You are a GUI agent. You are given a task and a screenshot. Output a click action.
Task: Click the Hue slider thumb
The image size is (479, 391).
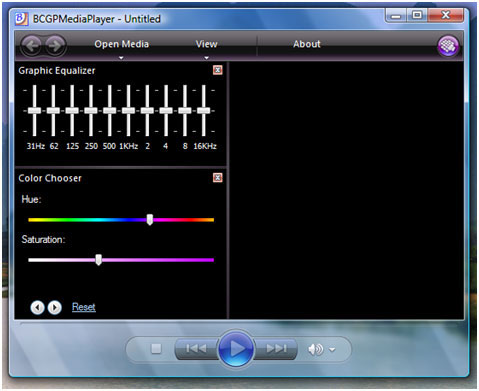pyautogui.click(x=150, y=220)
